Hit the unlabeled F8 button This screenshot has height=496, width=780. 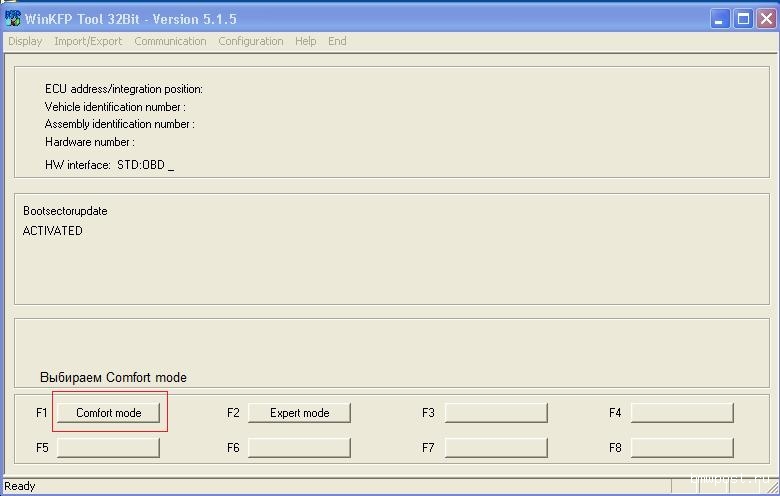pyautogui.click(x=682, y=448)
